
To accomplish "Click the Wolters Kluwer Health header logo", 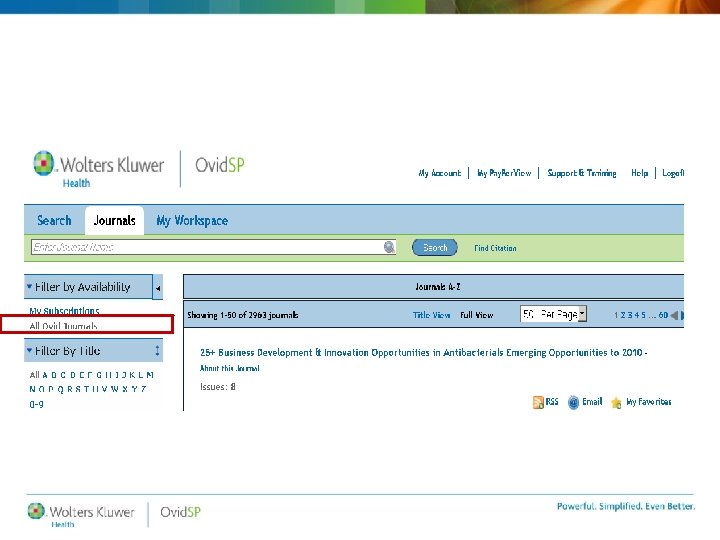I will [99, 169].
